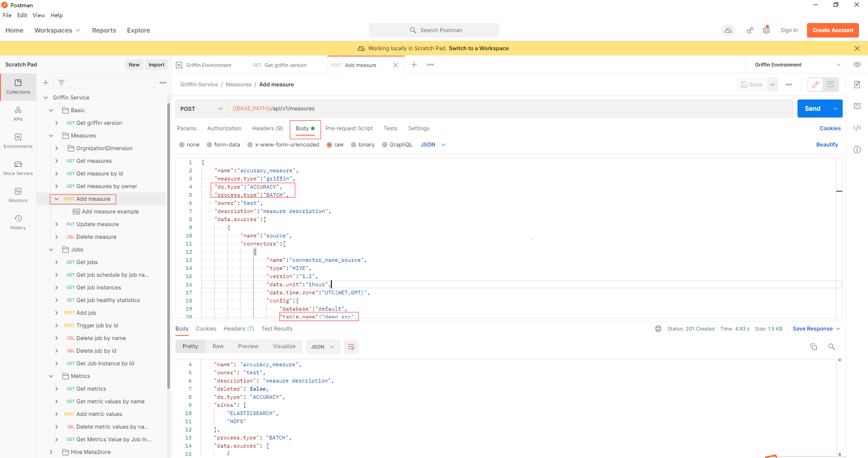
Task: Close the Add measure tab
Action: coord(396,65)
